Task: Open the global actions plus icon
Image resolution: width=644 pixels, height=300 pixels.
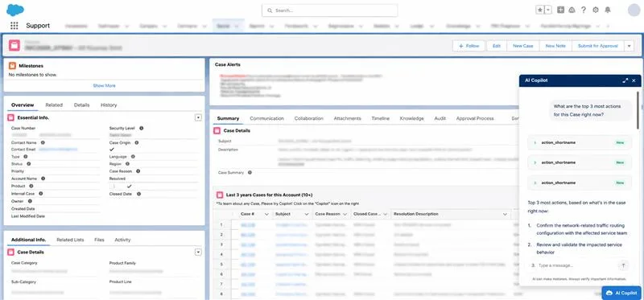Action: tap(560, 10)
